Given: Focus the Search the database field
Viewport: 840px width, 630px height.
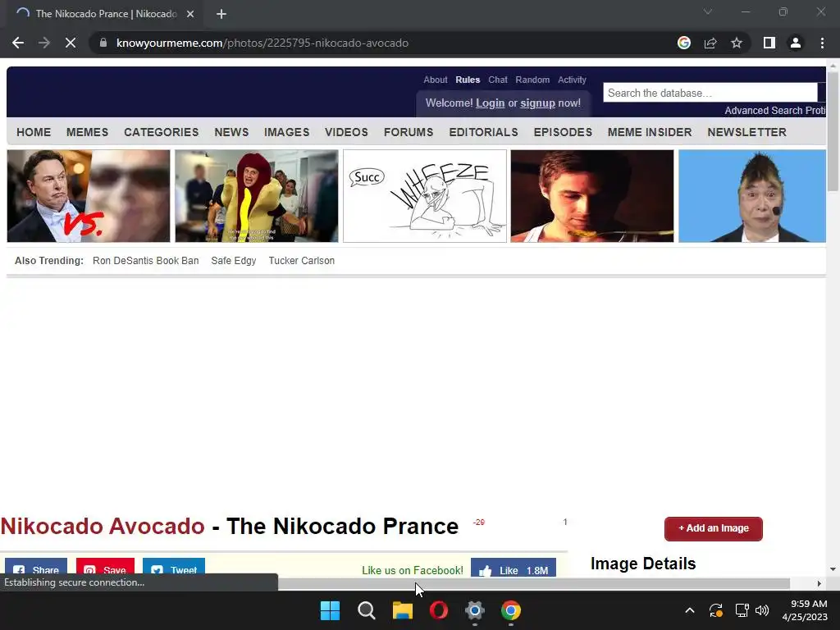Looking at the screenshot, I should pyautogui.click(x=710, y=93).
